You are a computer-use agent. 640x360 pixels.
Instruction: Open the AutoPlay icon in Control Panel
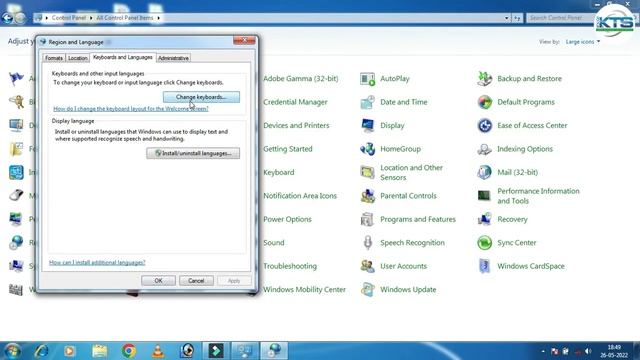coord(367,79)
